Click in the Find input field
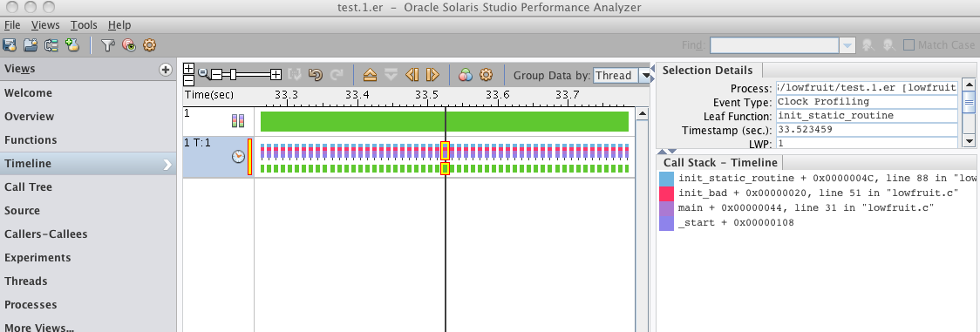 click(x=774, y=45)
